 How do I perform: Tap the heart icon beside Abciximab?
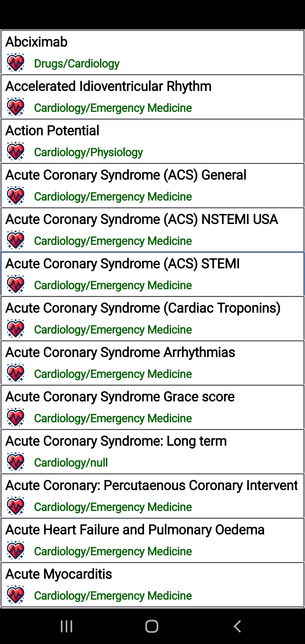16,63
